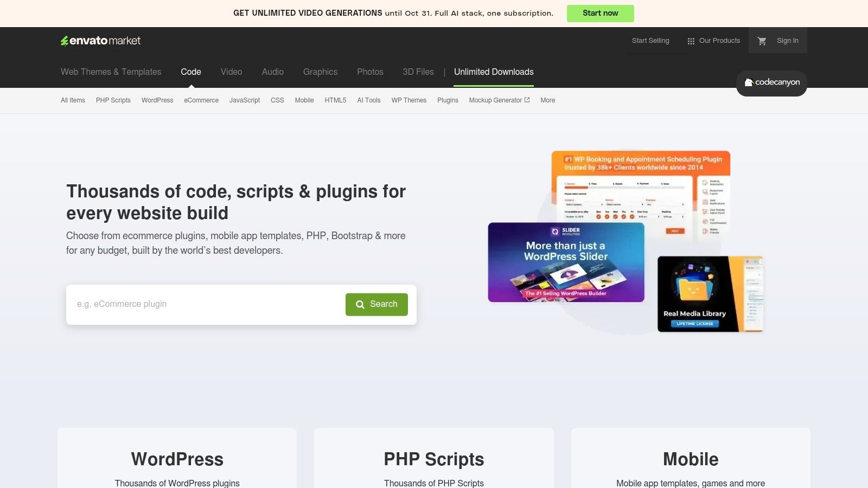Image resolution: width=868 pixels, height=488 pixels.
Task: Select the AI Tools category
Action: click(369, 100)
